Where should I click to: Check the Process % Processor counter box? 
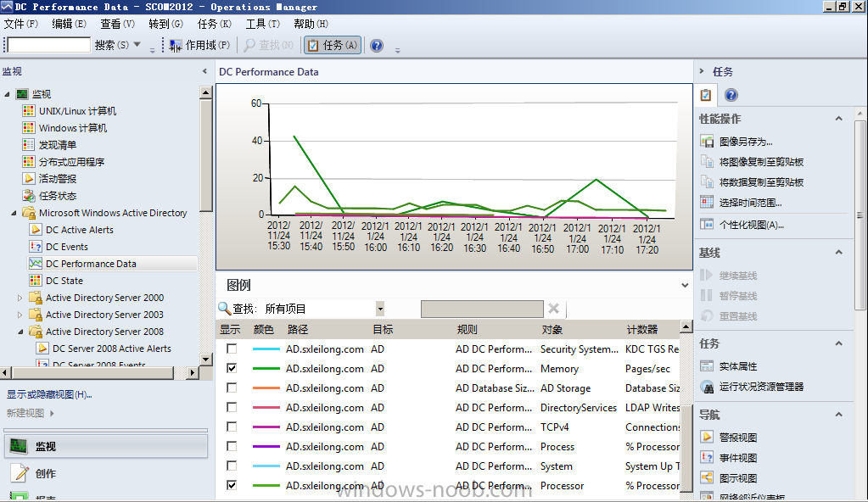click(x=232, y=446)
